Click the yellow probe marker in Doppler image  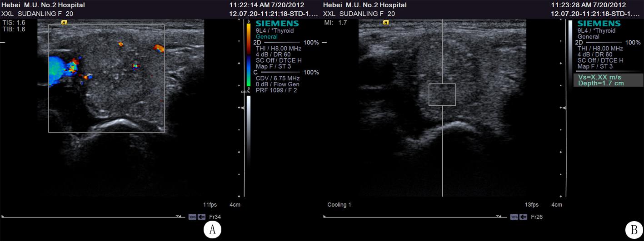point(65,22)
